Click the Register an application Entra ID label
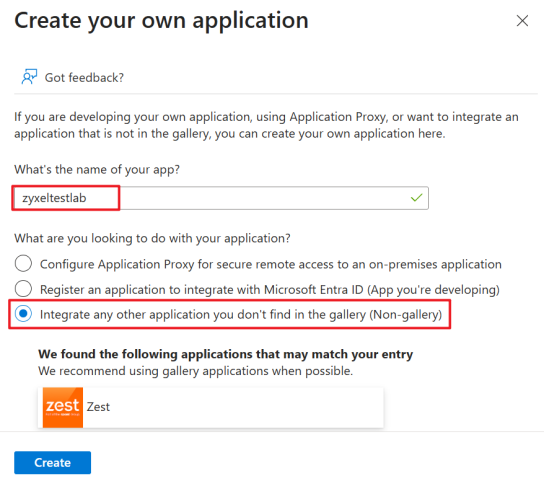 pos(270,289)
